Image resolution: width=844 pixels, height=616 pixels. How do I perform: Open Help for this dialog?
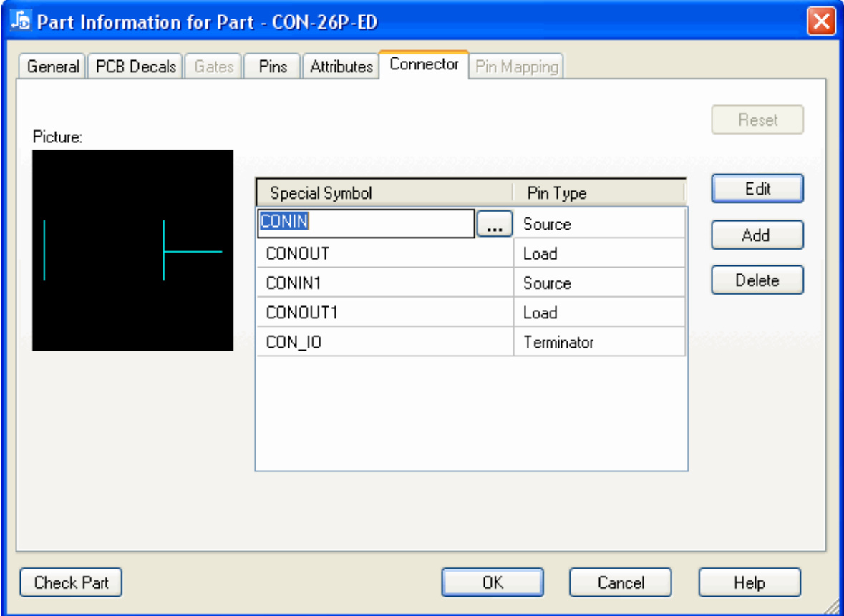(x=749, y=582)
